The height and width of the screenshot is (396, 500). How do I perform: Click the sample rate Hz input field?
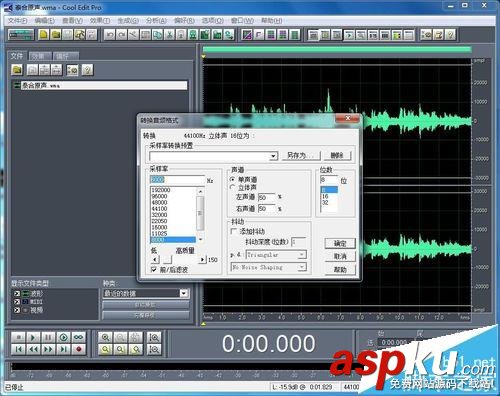(x=177, y=180)
